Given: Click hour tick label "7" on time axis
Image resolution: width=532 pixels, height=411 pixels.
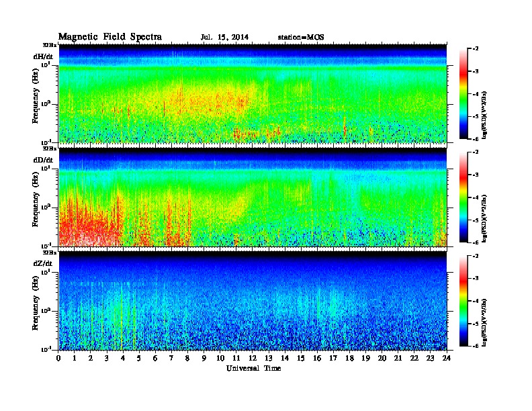Looking at the screenshot, I should point(172,359).
